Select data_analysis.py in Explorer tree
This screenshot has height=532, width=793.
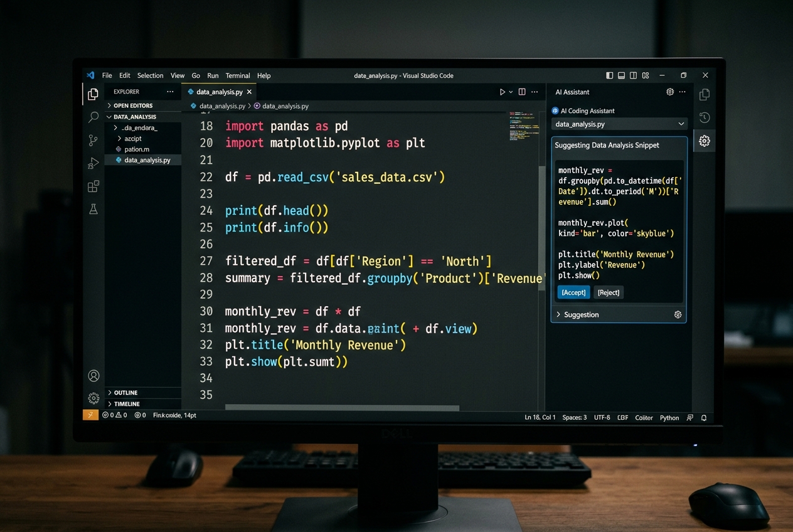tap(143, 160)
